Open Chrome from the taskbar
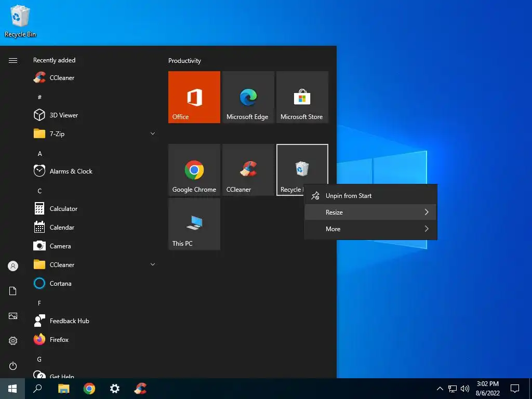This screenshot has width=532, height=399. click(89, 389)
